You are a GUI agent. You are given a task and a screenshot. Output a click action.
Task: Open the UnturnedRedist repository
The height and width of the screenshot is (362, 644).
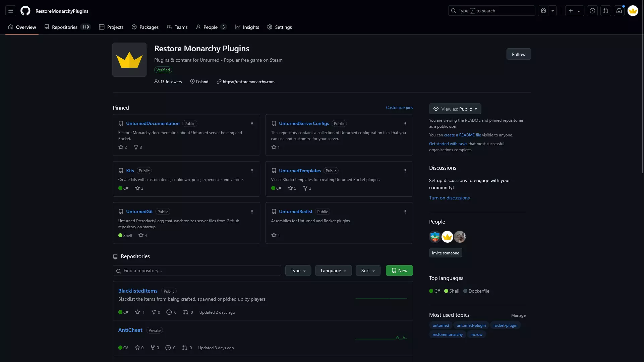pyautogui.click(x=296, y=212)
